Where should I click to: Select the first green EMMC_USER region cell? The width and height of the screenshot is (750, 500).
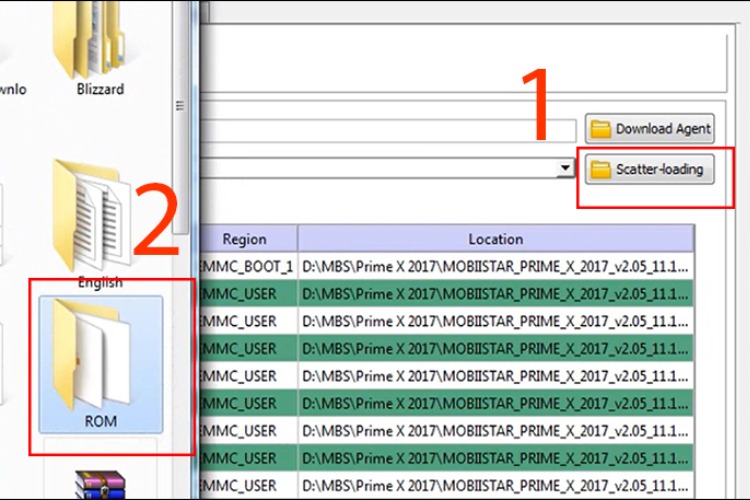[x=246, y=293]
